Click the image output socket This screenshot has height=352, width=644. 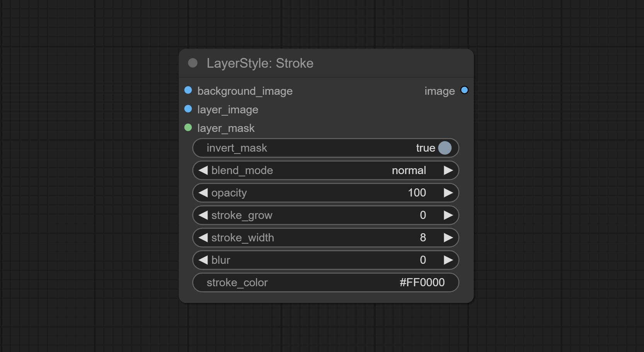[x=464, y=90]
